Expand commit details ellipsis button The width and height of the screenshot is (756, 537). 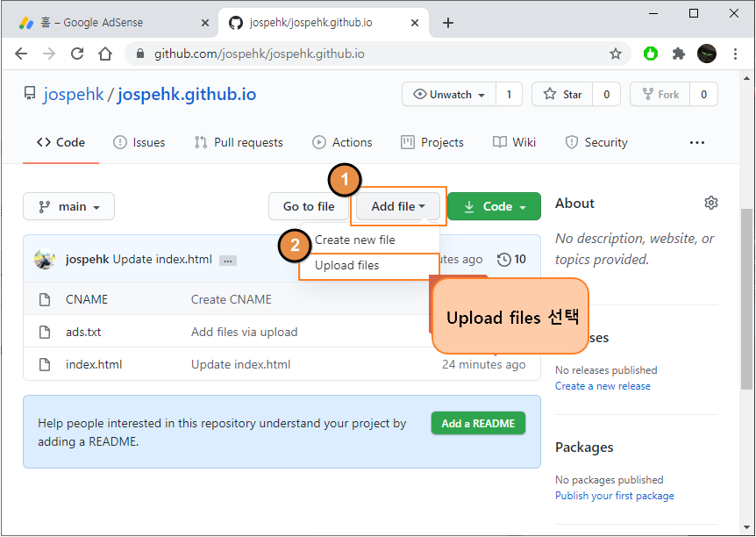(x=227, y=261)
